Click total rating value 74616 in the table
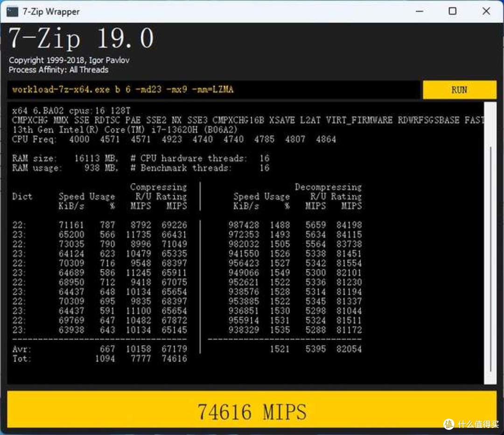This screenshot has height=435, width=504. [174, 359]
